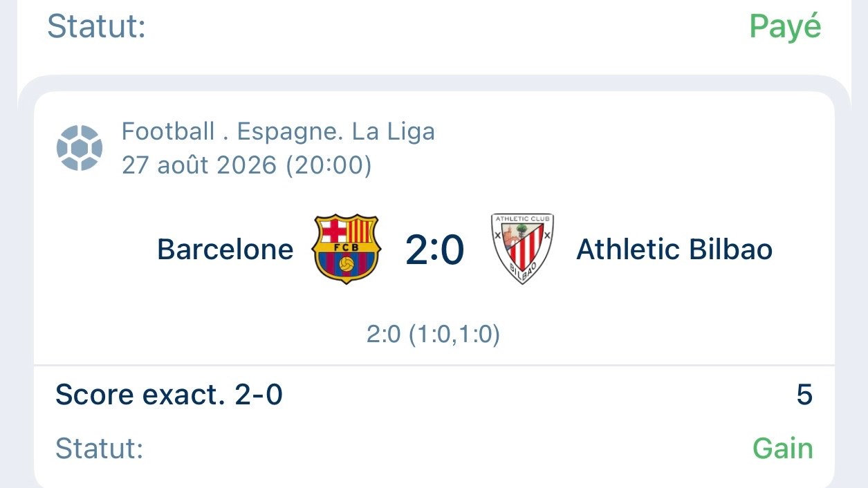This screenshot has width=868, height=488.
Task: Select the Athletic Bilbao team name
Action: (674, 250)
